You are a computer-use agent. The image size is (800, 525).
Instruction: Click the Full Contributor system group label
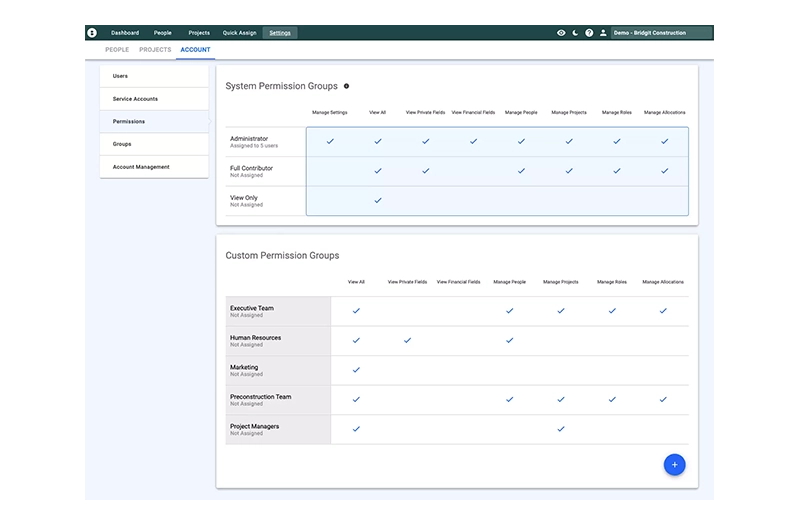[x=251, y=168]
